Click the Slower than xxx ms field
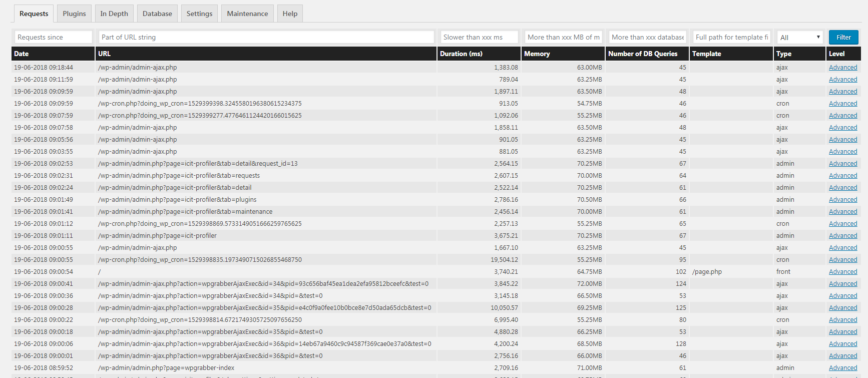 tap(479, 37)
